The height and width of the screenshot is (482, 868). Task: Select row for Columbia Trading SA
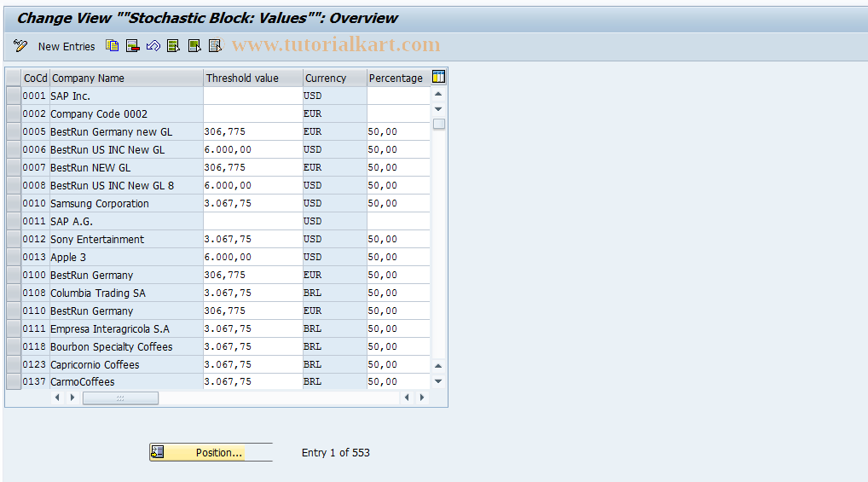pos(14,293)
